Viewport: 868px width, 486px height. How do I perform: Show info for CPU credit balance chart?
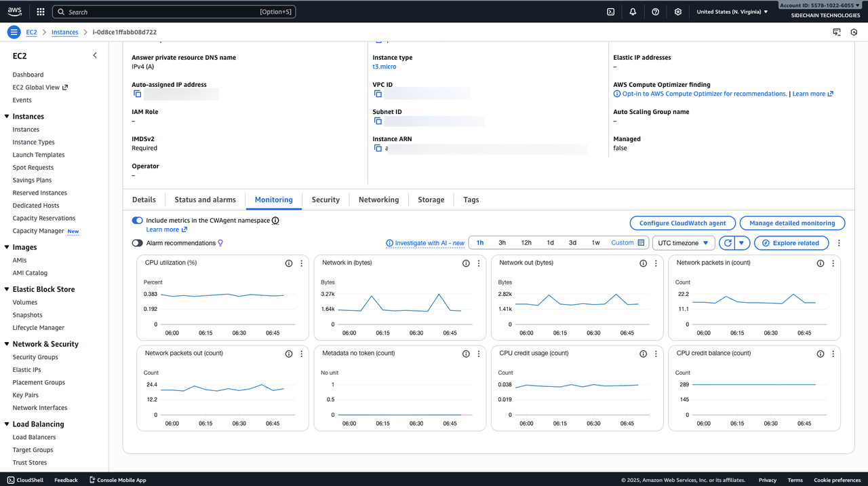pyautogui.click(x=821, y=354)
